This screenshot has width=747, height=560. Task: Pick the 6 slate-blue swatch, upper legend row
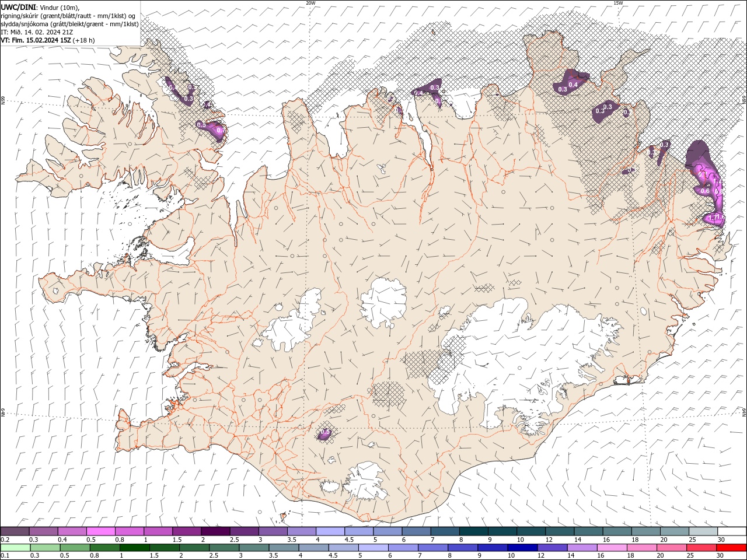416,531
